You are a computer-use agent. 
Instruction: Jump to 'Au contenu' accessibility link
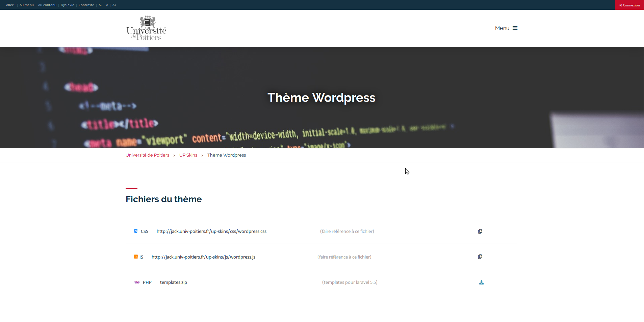click(47, 5)
